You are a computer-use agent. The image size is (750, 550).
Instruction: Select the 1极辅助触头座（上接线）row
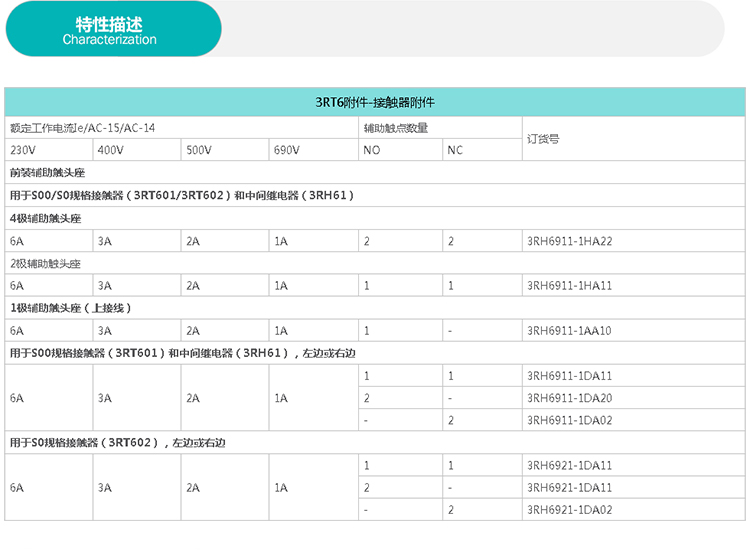tap(375, 308)
